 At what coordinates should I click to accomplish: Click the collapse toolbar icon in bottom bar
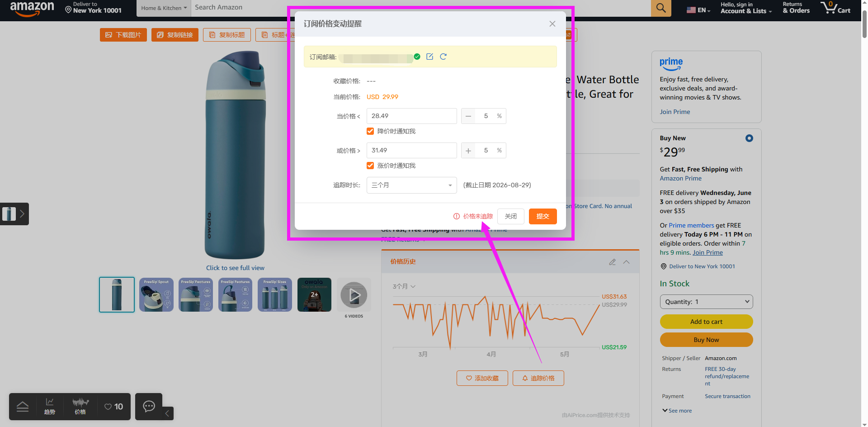tap(23, 407)
